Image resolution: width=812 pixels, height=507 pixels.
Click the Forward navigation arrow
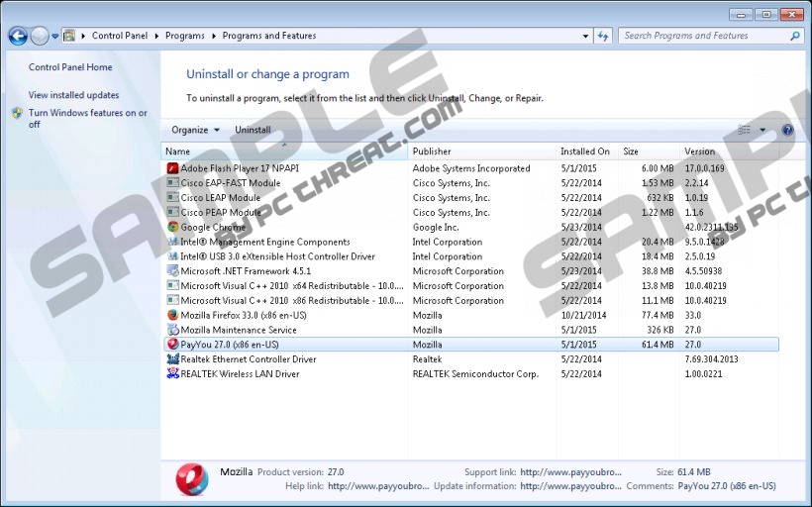(40, 36)
